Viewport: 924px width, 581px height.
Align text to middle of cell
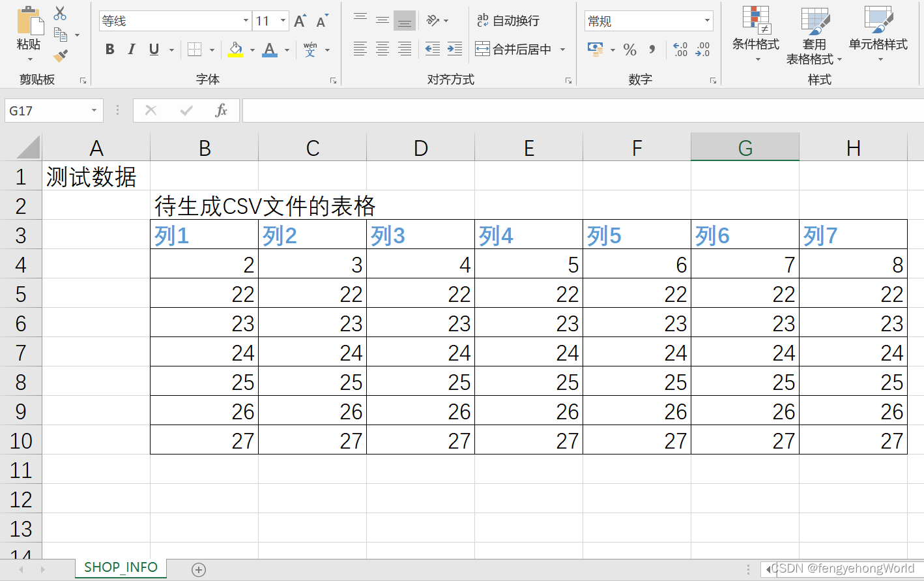pos(383,20)
